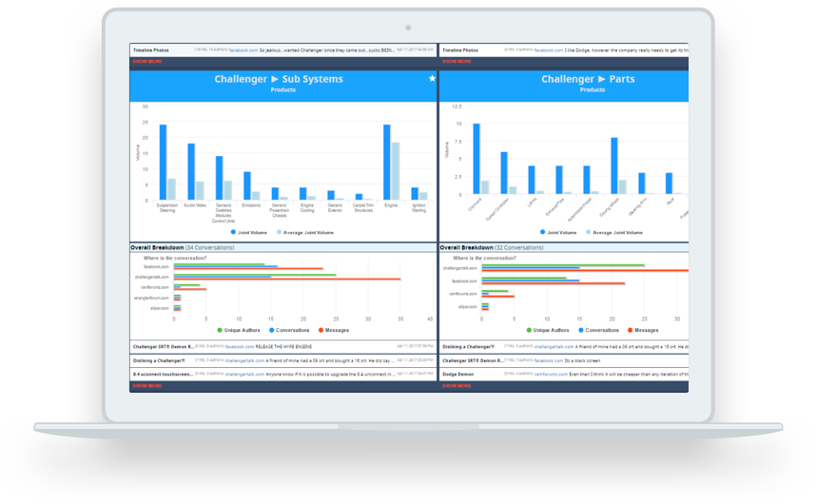Click the tallest first bar in Parts chart

point(476,159)
